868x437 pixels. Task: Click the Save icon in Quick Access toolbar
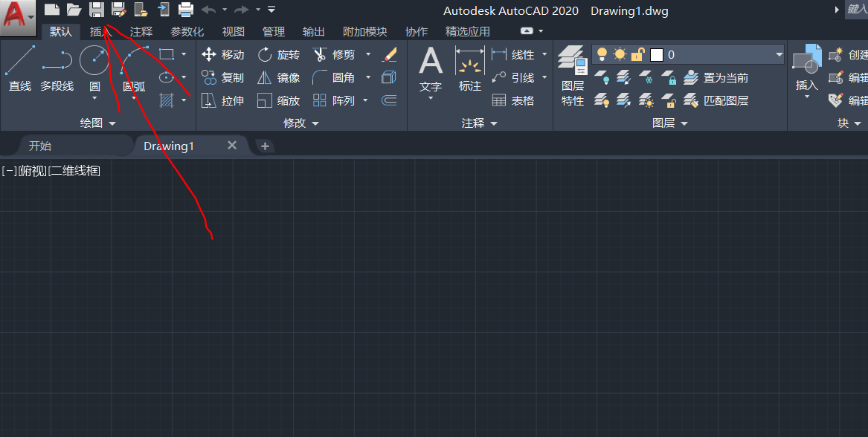97,9
